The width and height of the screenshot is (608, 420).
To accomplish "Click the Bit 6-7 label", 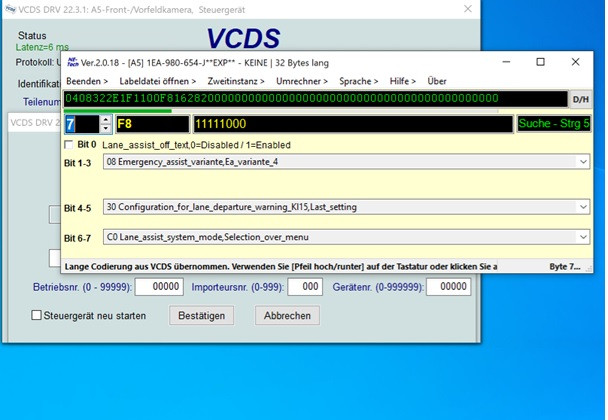I will pyautogui.click(x=78, y=238).
